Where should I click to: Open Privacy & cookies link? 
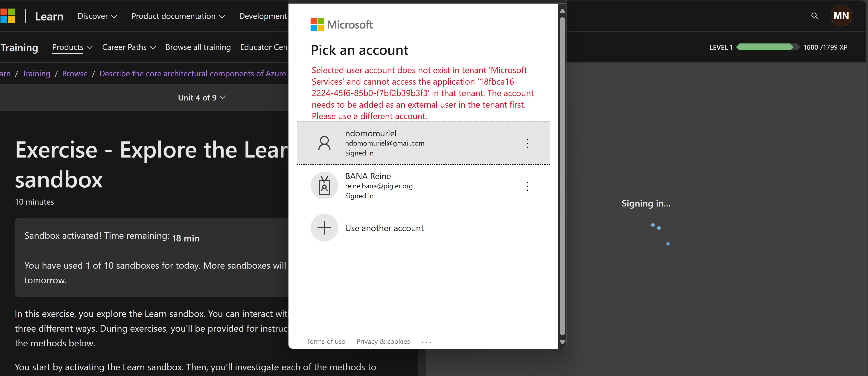383,341
